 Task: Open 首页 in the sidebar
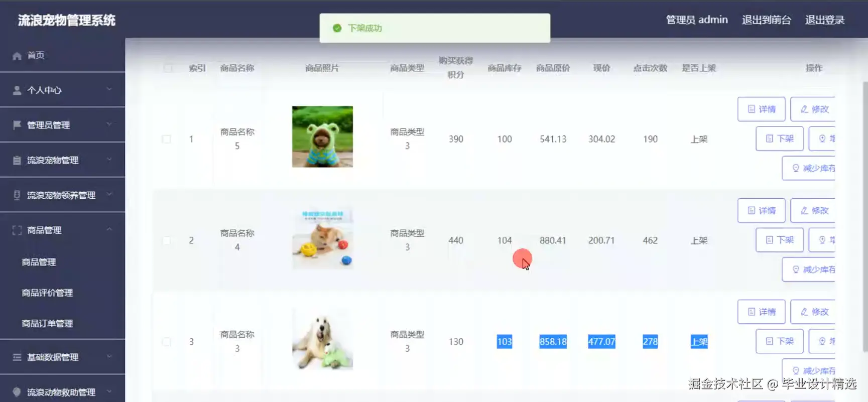(x=62, y=55)
